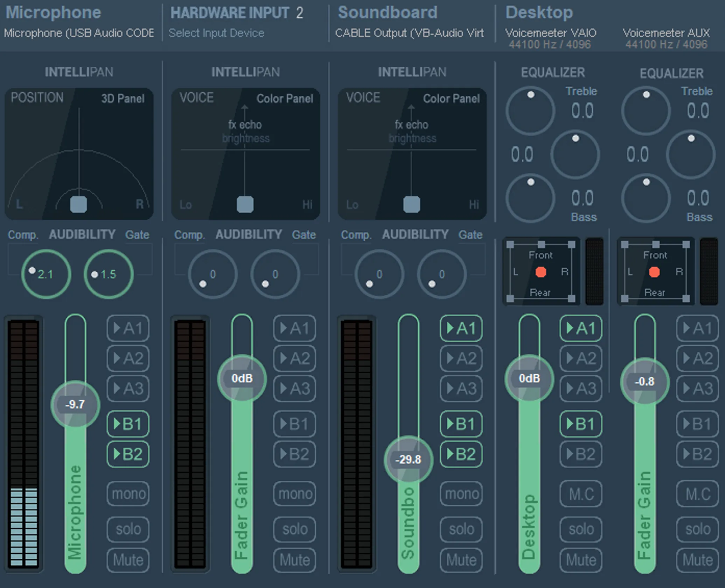Viewport: 725px width, 588px height.
Task: Click Bass knob on Voicemeeter AUX equalizer
Action: point(646,198)
